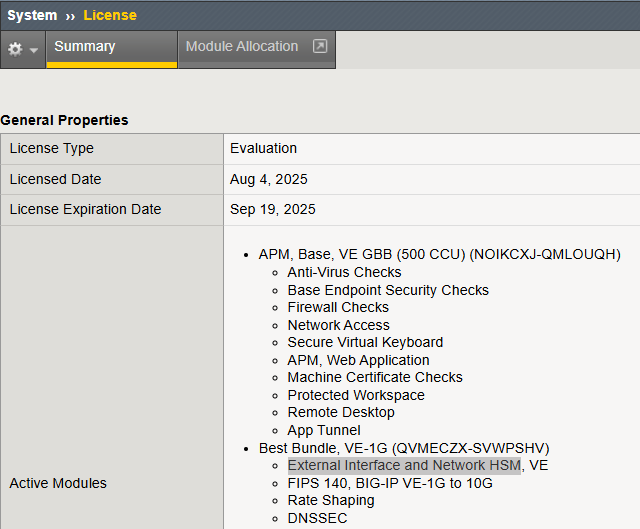Click the License Type label
Screen dimensions: 640x529
[52, 148]
